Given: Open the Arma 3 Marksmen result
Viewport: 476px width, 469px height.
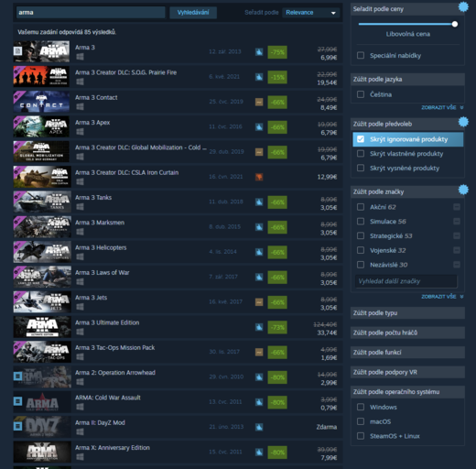Looking at the screenshot, I should click(x=178, y=227).
